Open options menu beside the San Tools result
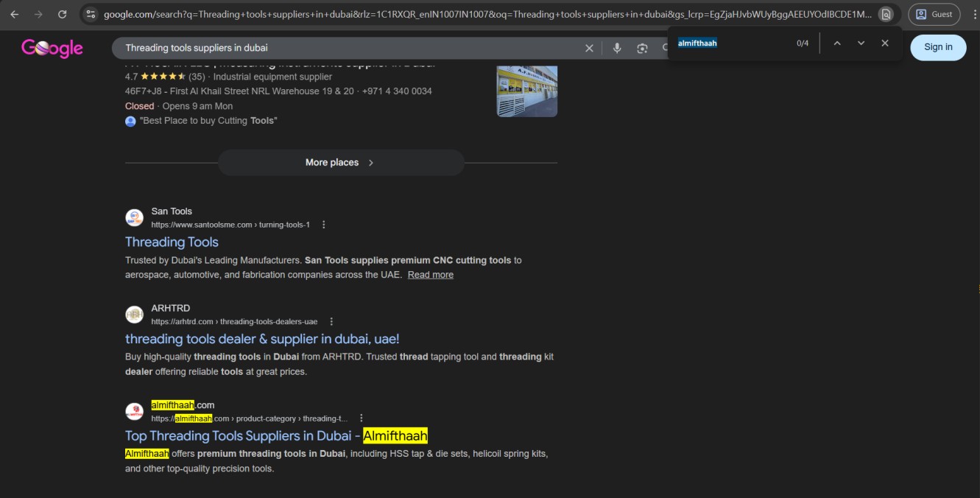 pos(324,225)
